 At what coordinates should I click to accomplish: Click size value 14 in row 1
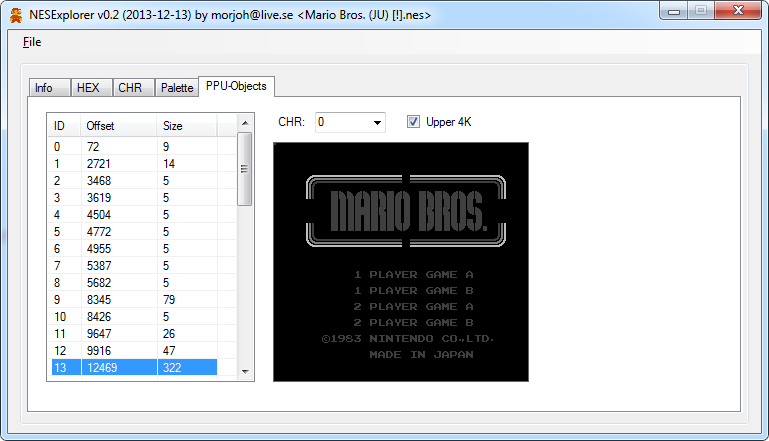tap(169, 164)
